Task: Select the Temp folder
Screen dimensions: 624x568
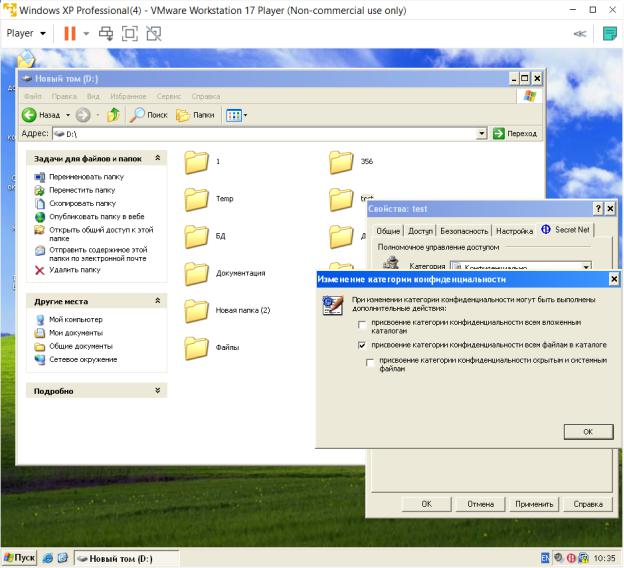Action: [x=197, y=199]
